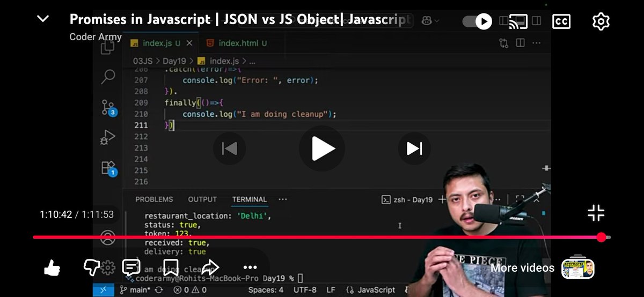Click the console.log("I am doing cleanup") line
The image size is (644, 297).
259,114
